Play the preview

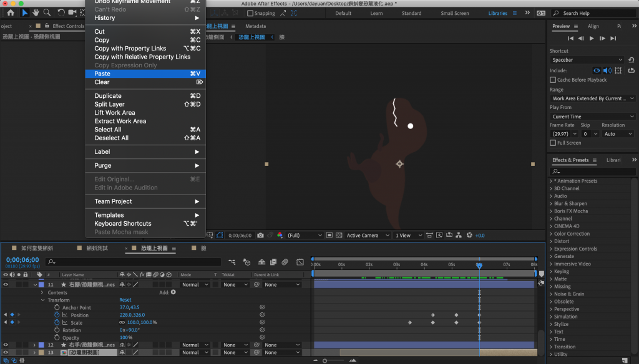coord(592,38)
